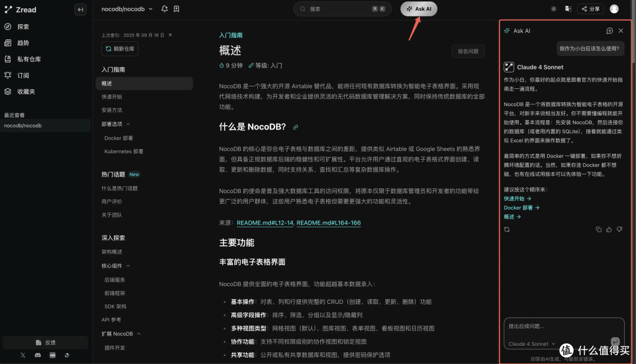Give a thumbs down to the AI answer
This screenshot has width=636, height=364.
click(x=619, y=229)
